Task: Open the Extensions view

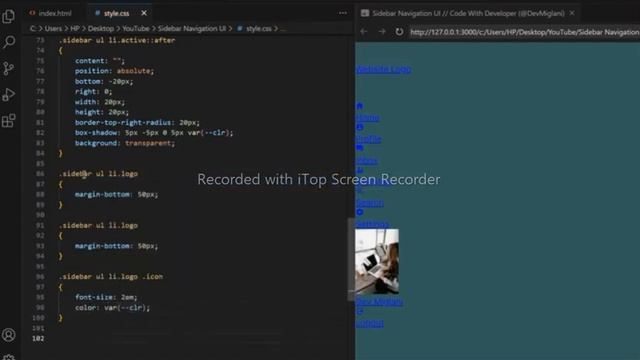Action: coord(9,120)
